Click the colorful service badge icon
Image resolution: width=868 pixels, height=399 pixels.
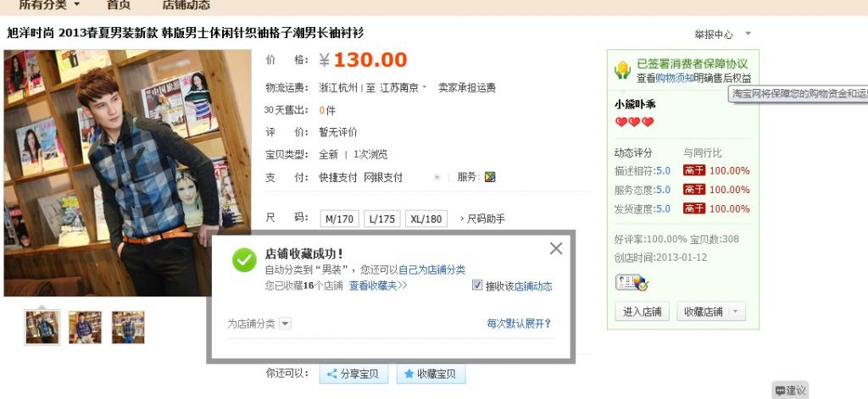(489, 178)
